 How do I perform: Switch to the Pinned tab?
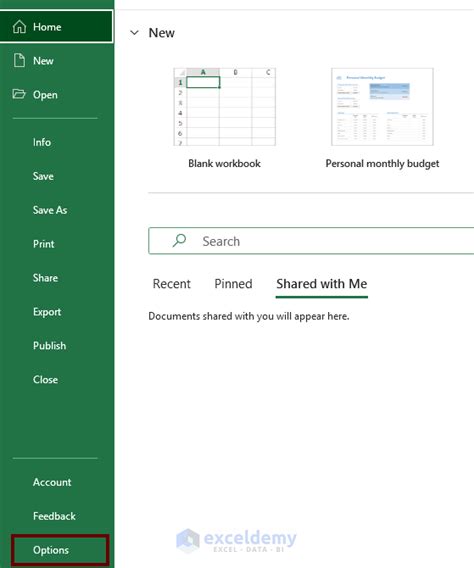[233, 284]
